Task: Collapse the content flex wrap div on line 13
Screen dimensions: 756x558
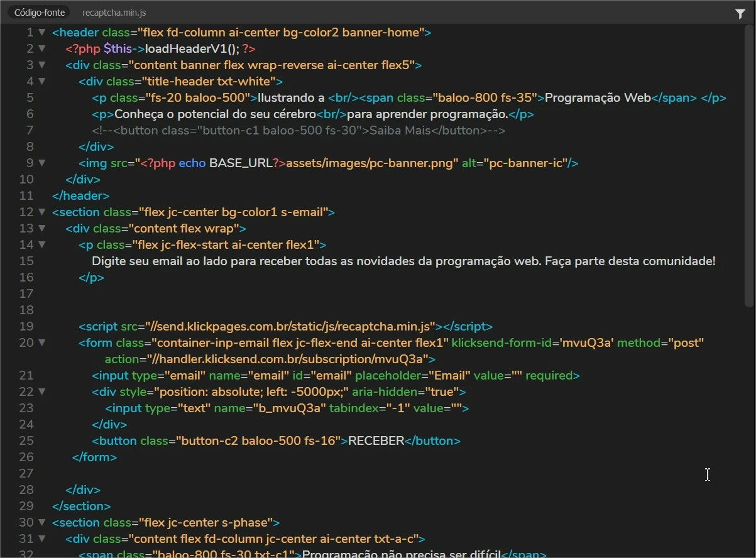Action: tap(41, 228)
